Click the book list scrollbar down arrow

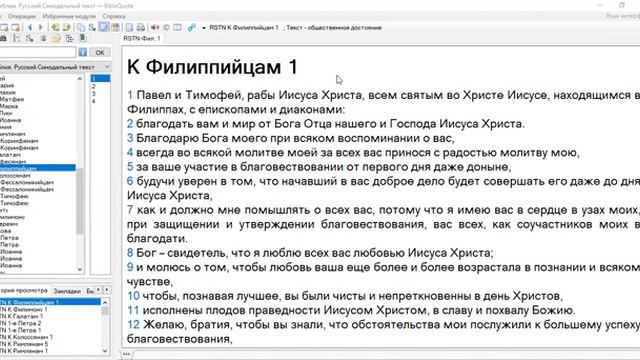(80, 269)
